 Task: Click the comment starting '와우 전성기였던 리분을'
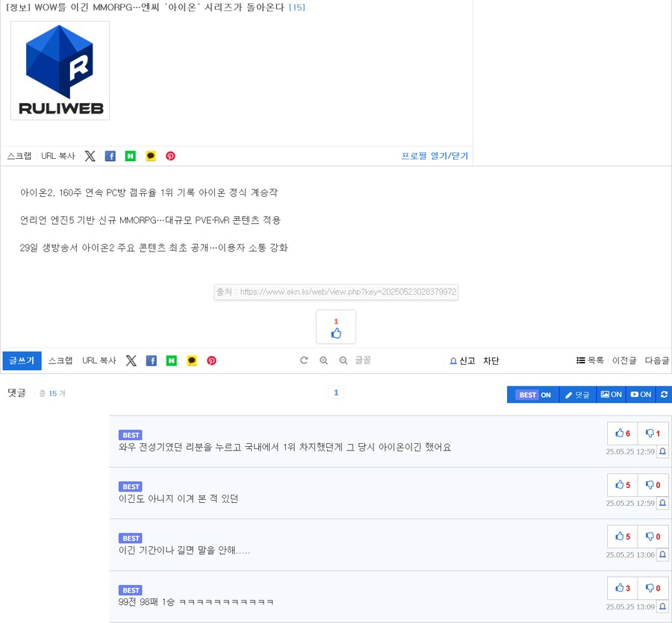click(x=285, y=447)
